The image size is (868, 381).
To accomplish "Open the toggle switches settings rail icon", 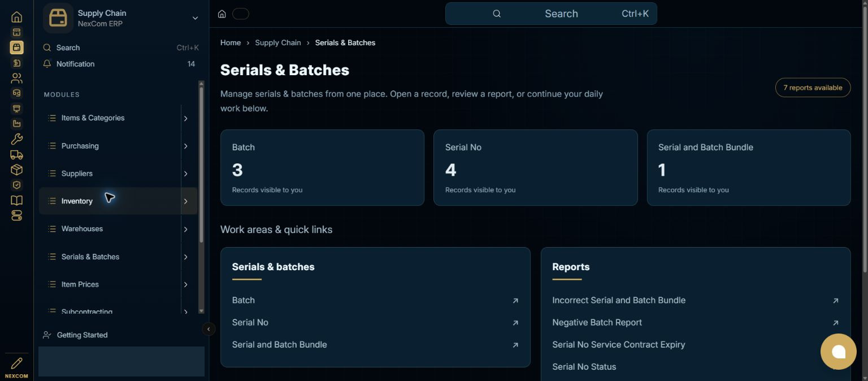I will [16, 215].
